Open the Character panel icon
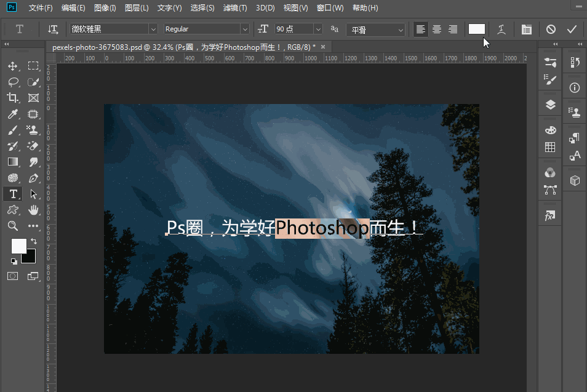Viewport: 587px width, 392px height. (x=575, y=155)
